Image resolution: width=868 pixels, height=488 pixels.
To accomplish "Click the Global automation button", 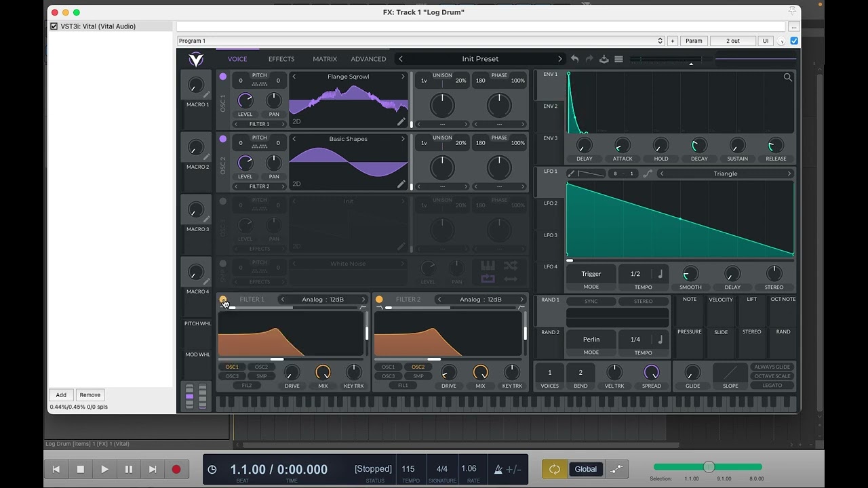I will pos(586,469).
